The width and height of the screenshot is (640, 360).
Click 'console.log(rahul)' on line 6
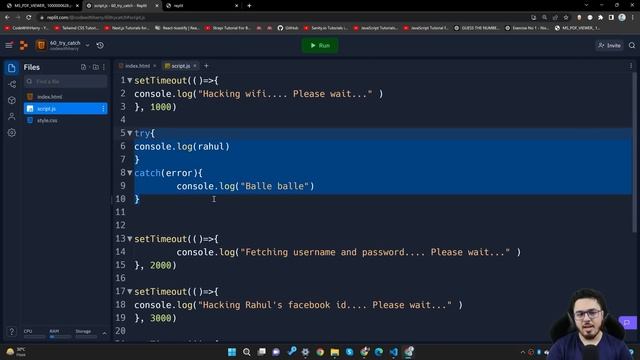click(182, 147)
